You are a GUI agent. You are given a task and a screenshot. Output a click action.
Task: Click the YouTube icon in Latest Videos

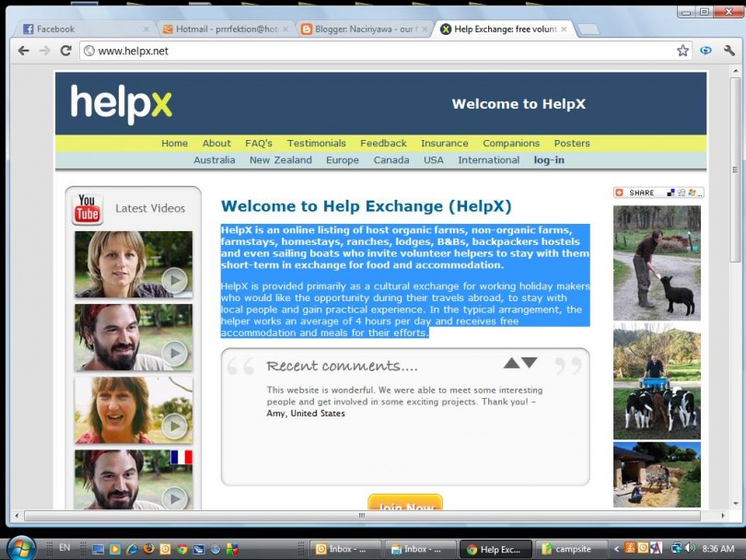(x=87, y=208)
